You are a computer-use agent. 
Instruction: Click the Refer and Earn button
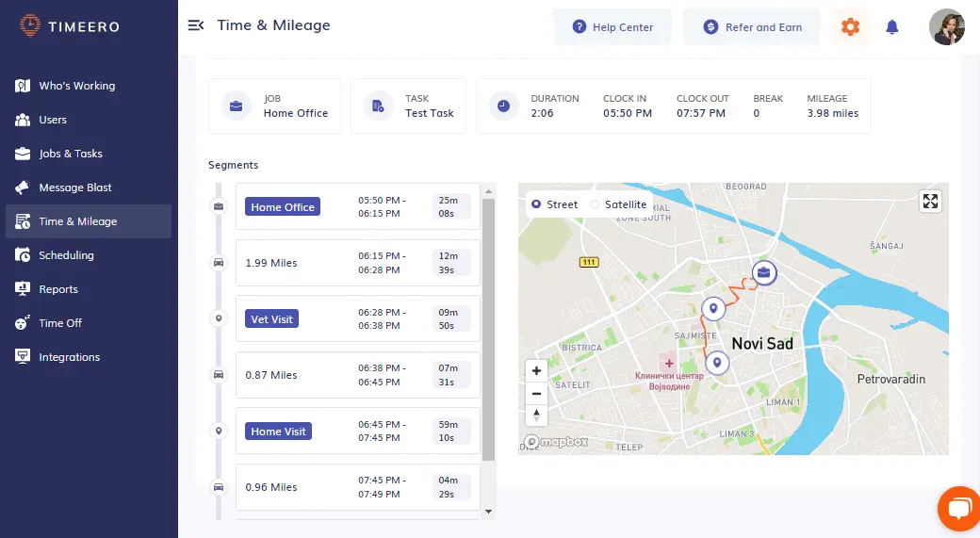tap(752, 27)
